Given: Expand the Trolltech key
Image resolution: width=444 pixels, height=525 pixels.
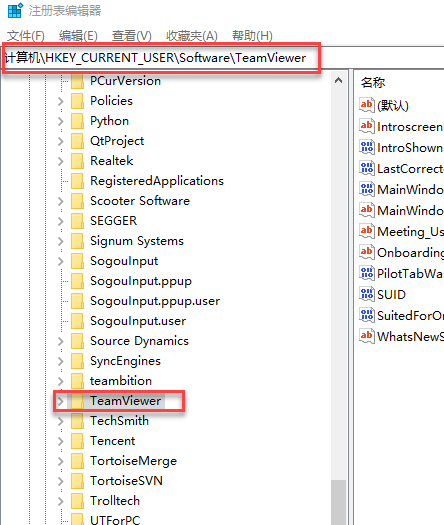Looking at the screenshot, I should [61, 501].
